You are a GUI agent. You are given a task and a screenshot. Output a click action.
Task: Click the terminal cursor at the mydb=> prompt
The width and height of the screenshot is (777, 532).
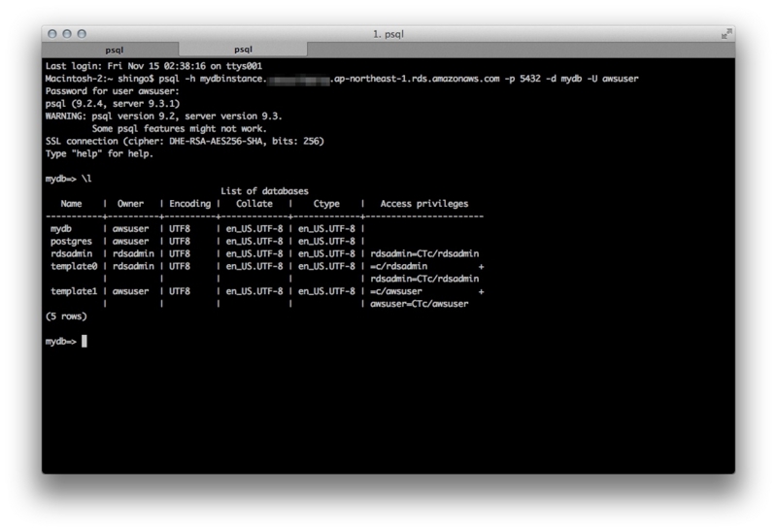pyautogui.click(x=84, y=342)
